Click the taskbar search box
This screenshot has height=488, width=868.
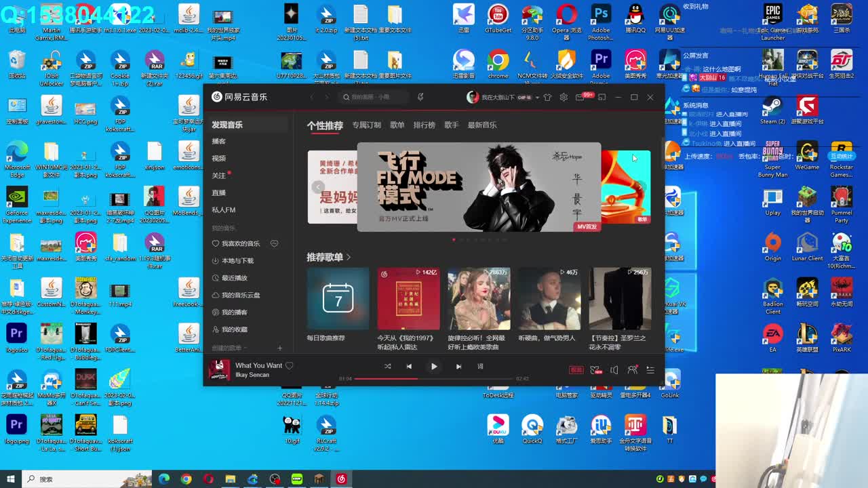87,479
